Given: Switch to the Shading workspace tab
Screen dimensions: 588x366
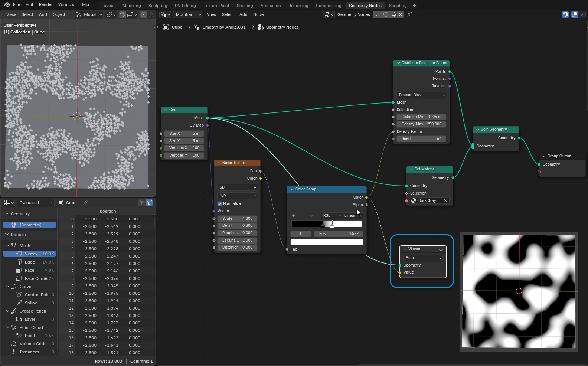Looking at the screenshot, I should click(245, 6).
